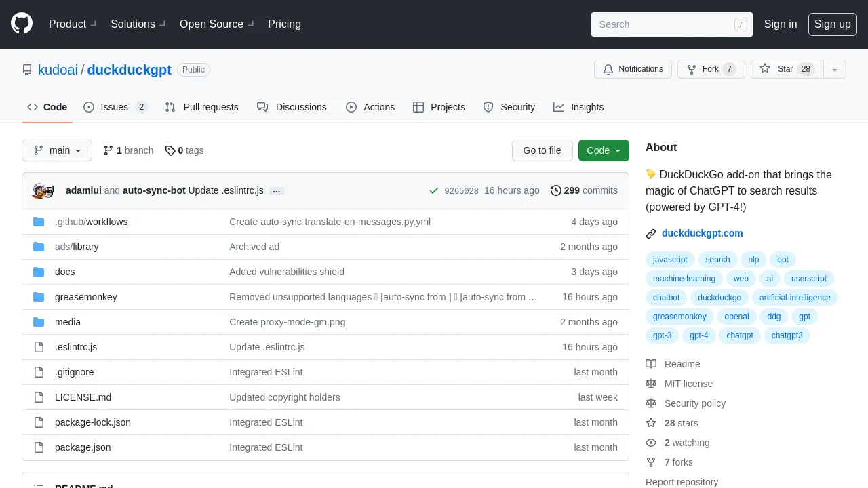Click the commits history clock icon
868x488 pixels.
(556, 190)
